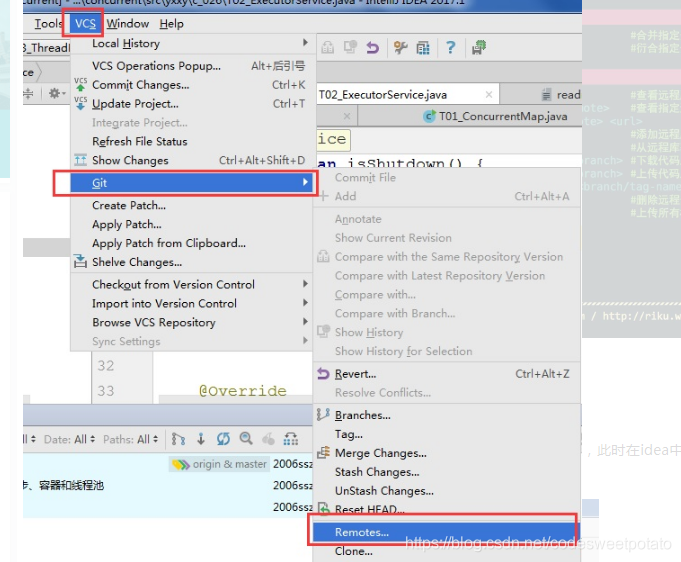Click the Git submenu arrow
This screenshot has height=562, width=681.
click(305, 182)
